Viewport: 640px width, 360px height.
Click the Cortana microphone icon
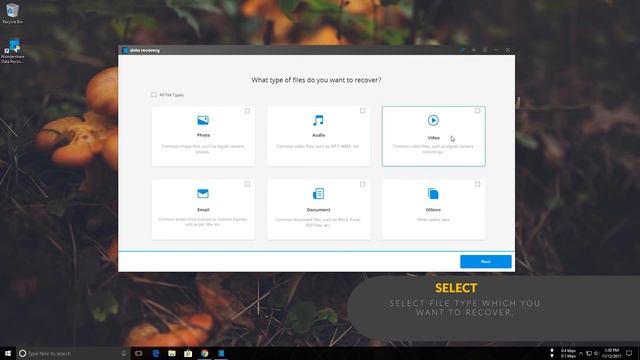point(124,353)
